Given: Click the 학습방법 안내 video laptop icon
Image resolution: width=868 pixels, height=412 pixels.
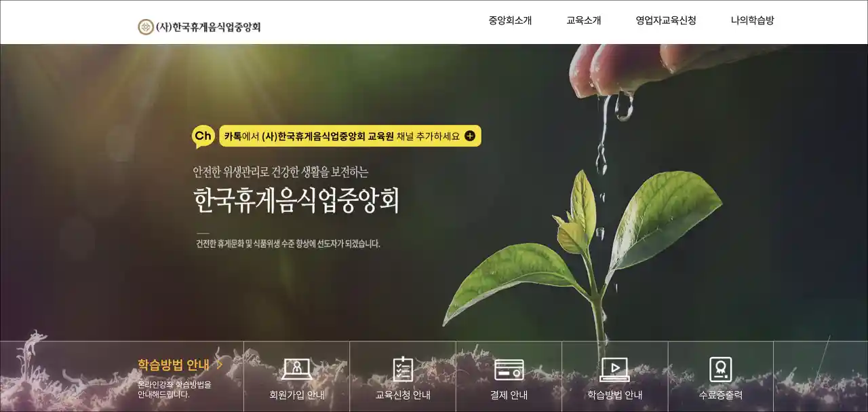Looking at the screenshot, I should coord(614,369).
